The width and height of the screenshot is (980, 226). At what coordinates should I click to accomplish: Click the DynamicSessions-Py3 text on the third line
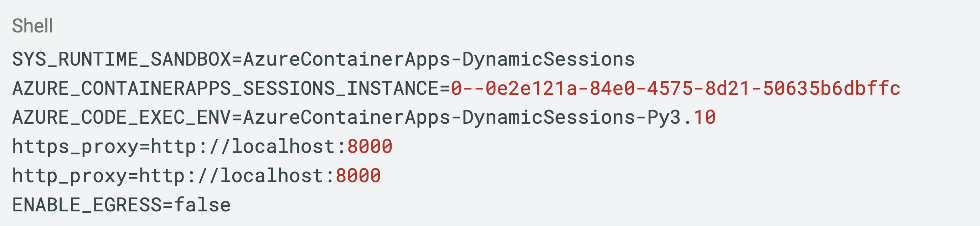(x=571, y=117)
